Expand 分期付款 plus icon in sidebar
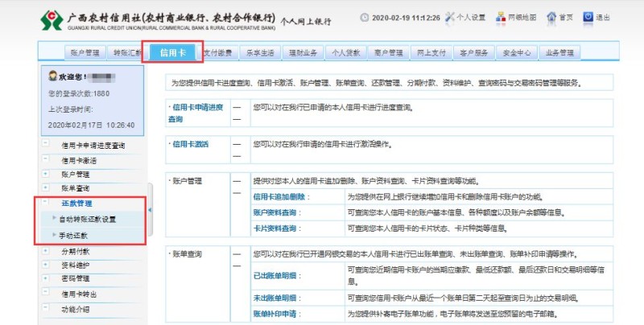The image size is (644, 325). [46, 251]
